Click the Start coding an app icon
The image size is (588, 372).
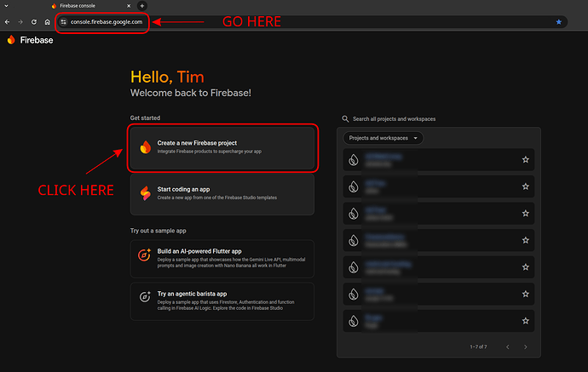pos(146,194)
